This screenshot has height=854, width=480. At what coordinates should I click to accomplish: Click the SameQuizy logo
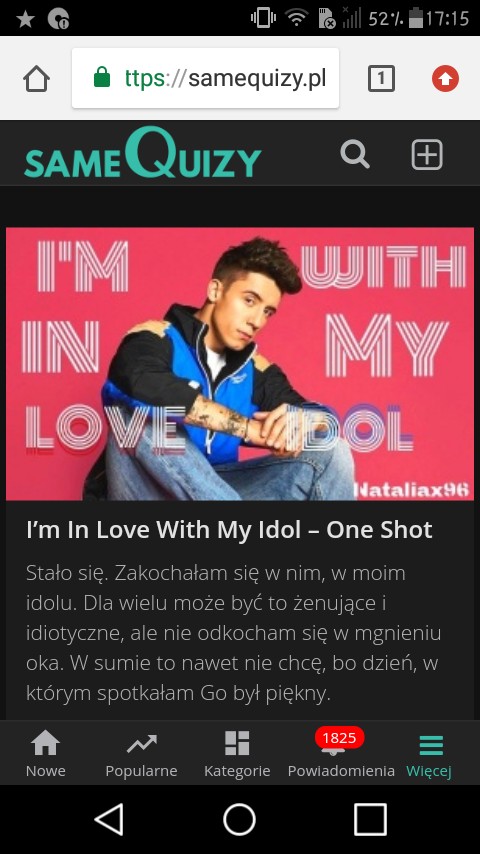143,153
